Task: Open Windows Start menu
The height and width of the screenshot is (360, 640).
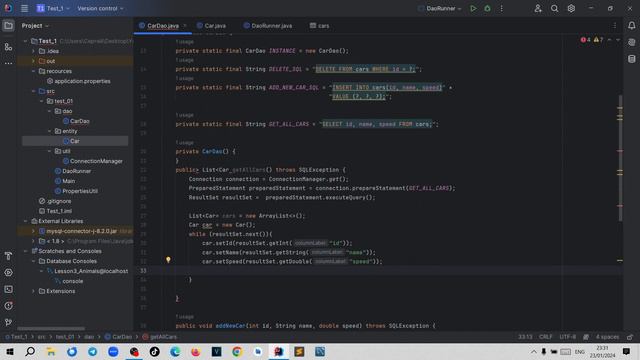Action: (10, 351)
